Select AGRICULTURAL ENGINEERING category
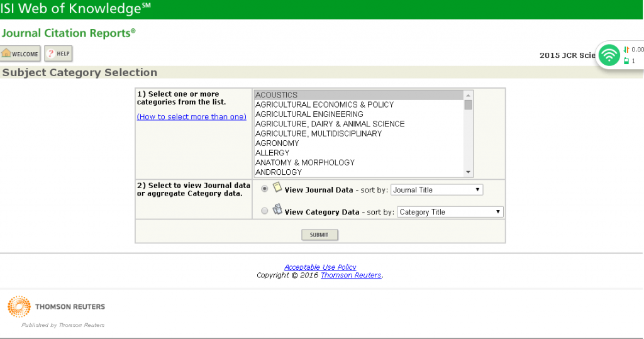The width and height of the screenshot is (644, 339). point(359,114)
